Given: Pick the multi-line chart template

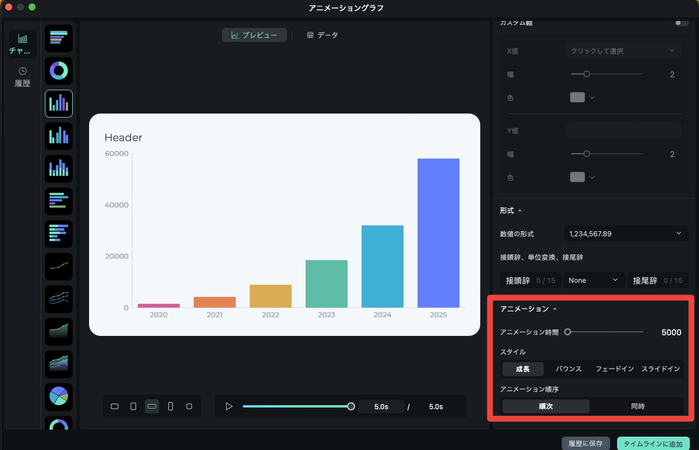Looking at the screenshot, I should point(58,299).
